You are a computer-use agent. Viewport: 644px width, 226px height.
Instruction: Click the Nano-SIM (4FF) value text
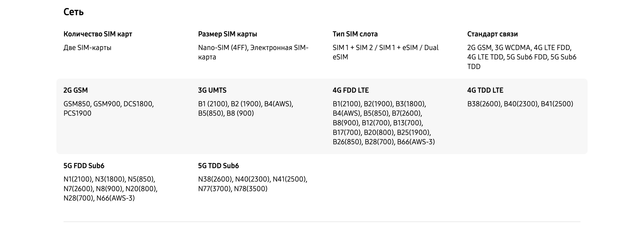pyautogui.click(x=222, y=47)
